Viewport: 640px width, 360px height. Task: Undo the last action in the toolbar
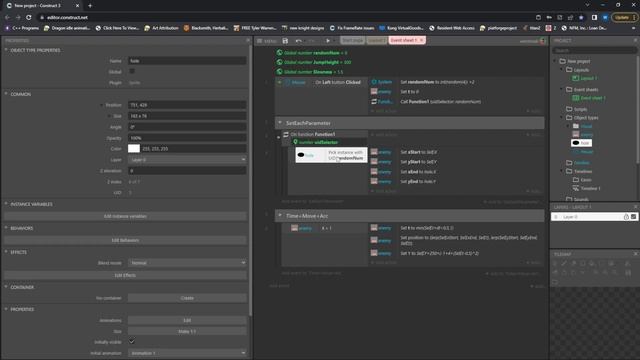pos(298,41)
